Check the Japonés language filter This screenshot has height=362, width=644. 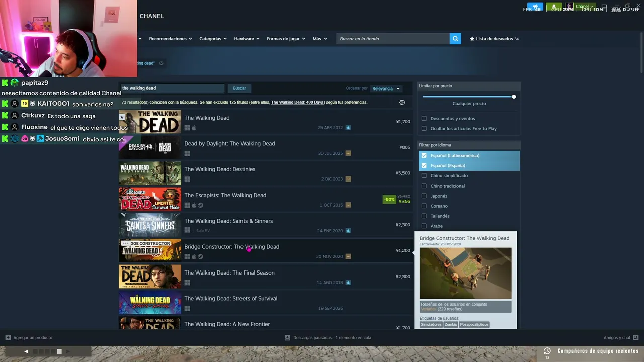click(x=424, y=196)
